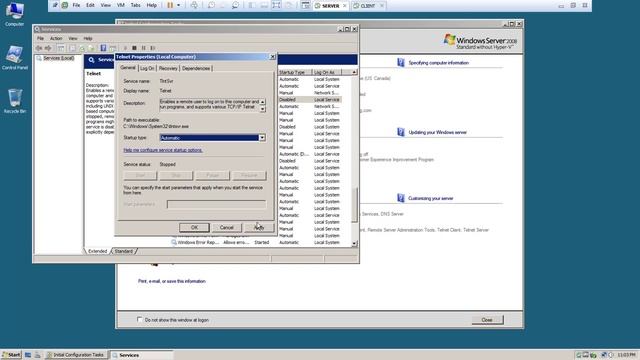The height and width of the screenshot is (360, 640).
Task: Click the services list scroll up arrow
Action: click(x=354, y=72)
